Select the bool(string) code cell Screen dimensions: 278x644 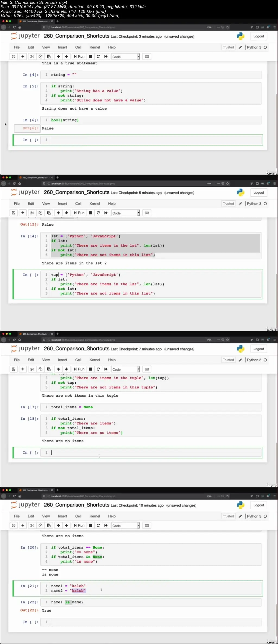pyautogui.click(x=151, y=120)
